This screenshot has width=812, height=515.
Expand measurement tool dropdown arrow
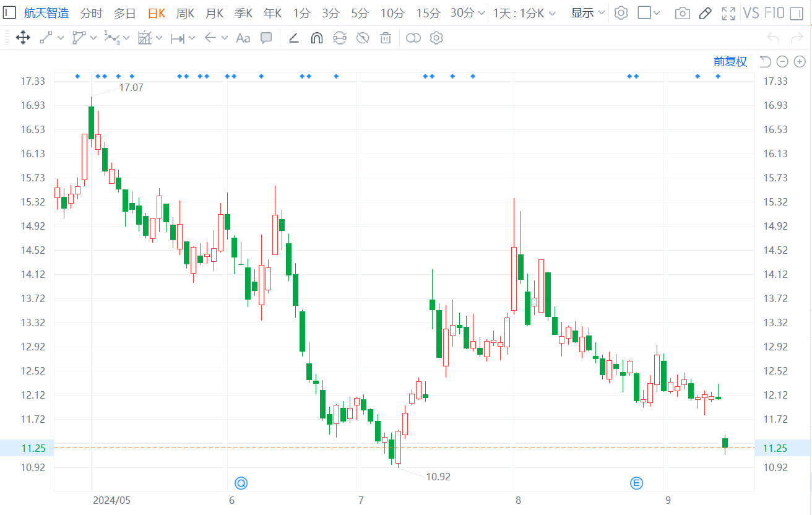pyautogui.click(x=159, y=38)
